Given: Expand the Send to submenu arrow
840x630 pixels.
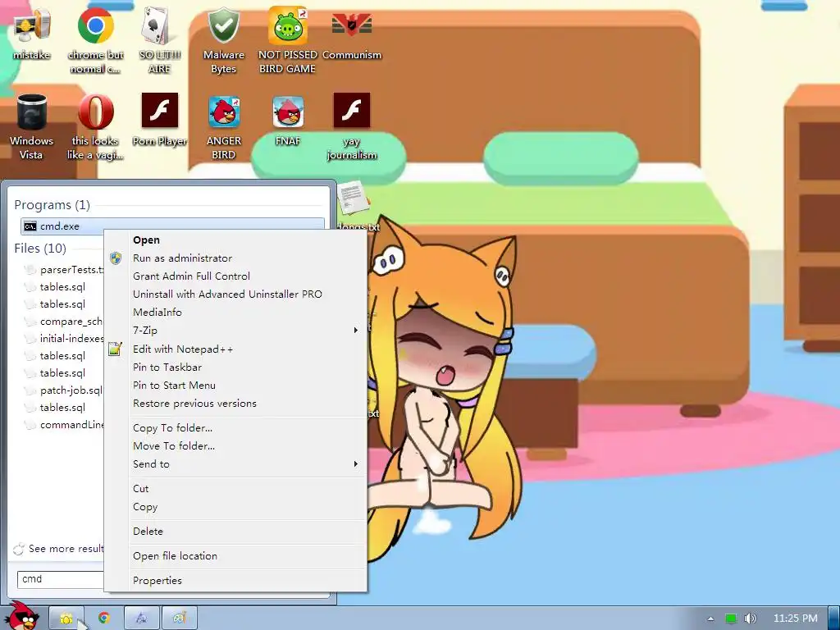Looking at the screenshot, I should point(355,464).
